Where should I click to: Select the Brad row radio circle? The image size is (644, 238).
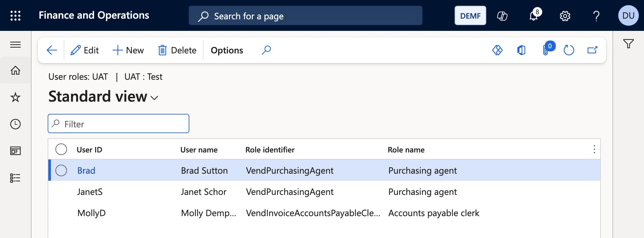(61, 170)
